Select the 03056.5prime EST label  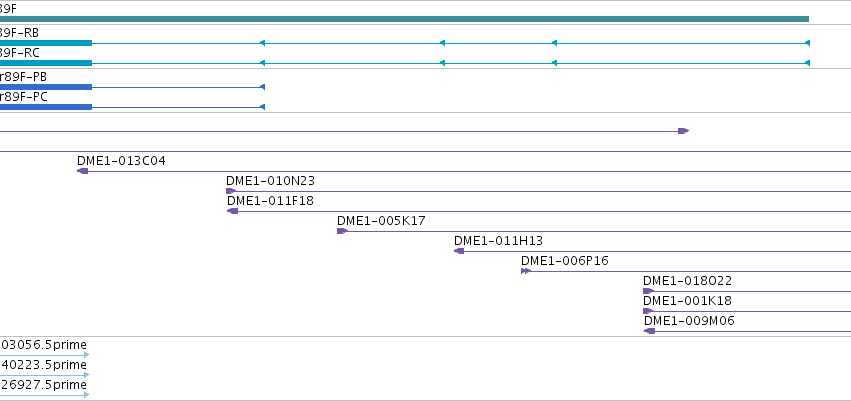43,345
